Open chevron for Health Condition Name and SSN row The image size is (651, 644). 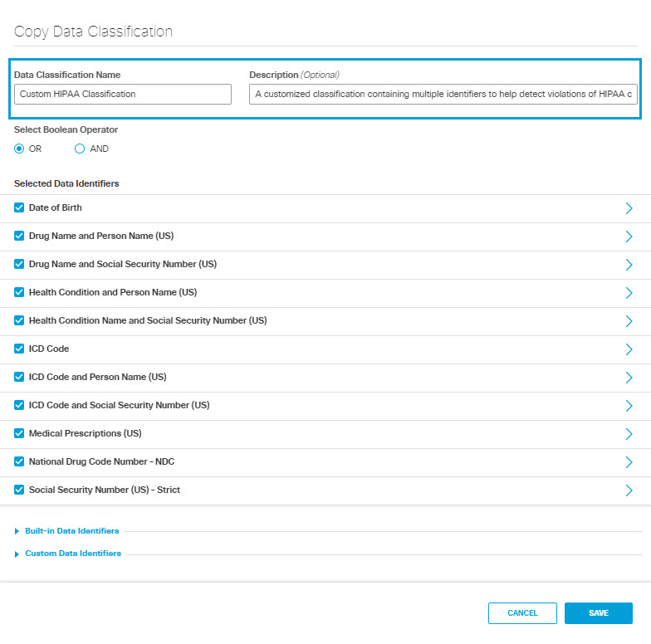(x=629, y=321)
